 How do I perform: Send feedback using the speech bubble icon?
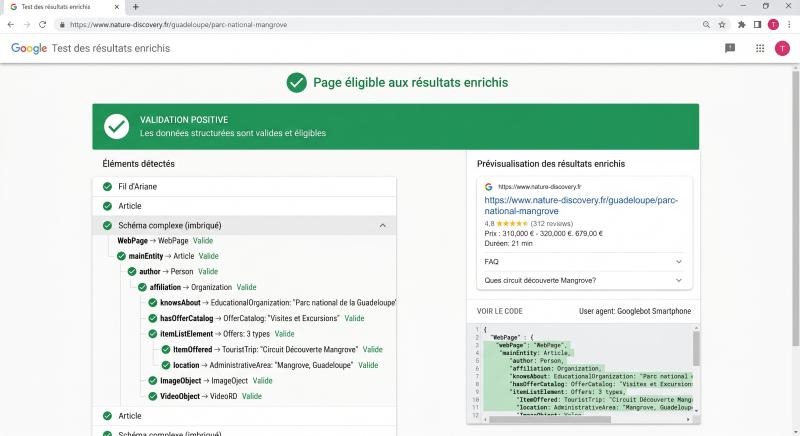click(x=730, y=48)
